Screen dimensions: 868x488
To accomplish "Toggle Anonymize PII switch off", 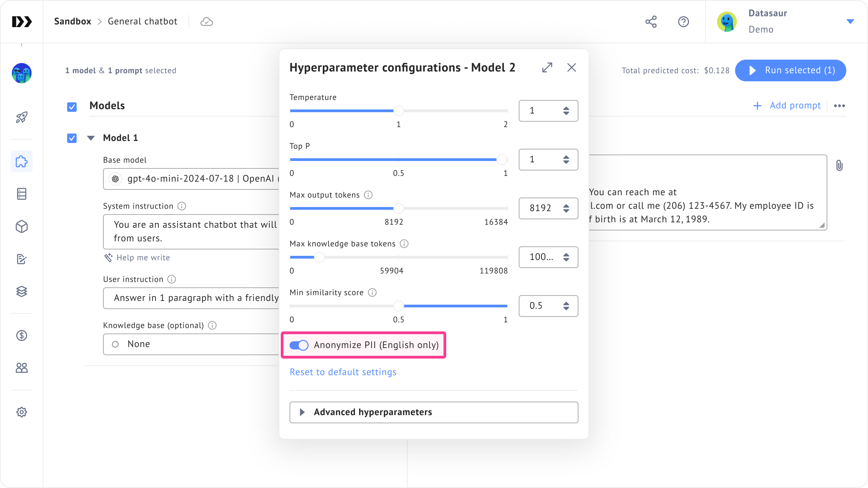I will pyautogui.click(x=299, y=345).
